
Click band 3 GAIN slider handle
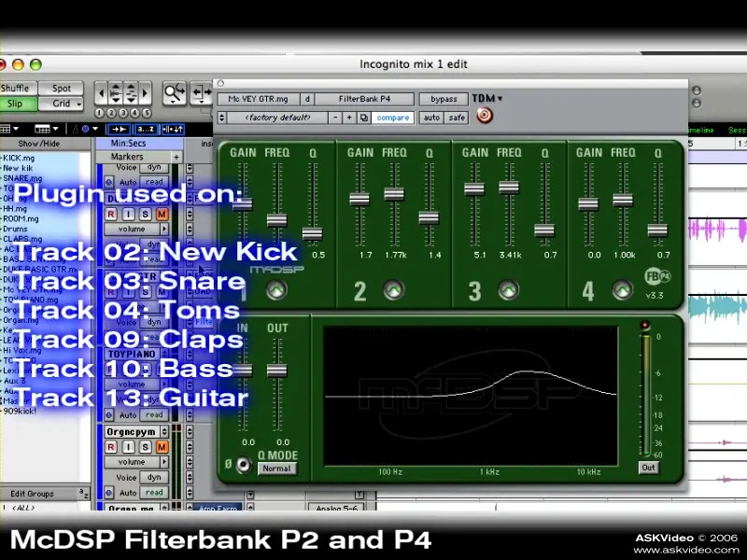pos(474,189)
